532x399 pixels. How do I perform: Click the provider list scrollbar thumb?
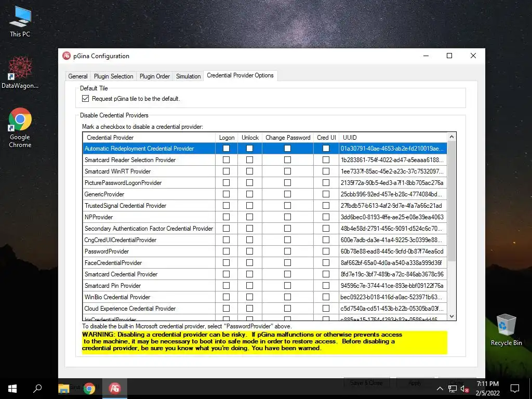coord(451,202)
